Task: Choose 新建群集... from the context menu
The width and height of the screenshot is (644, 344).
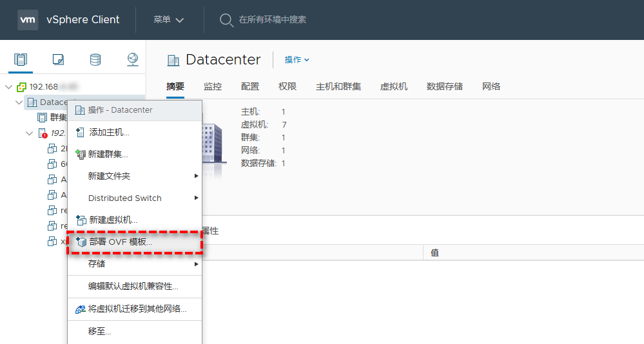Action: 135,155
